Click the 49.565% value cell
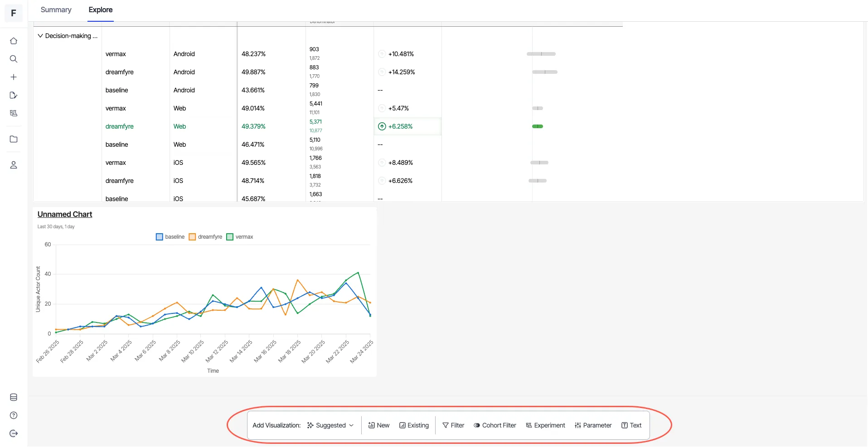Screen dimensions: 868x447 (253, 163)
